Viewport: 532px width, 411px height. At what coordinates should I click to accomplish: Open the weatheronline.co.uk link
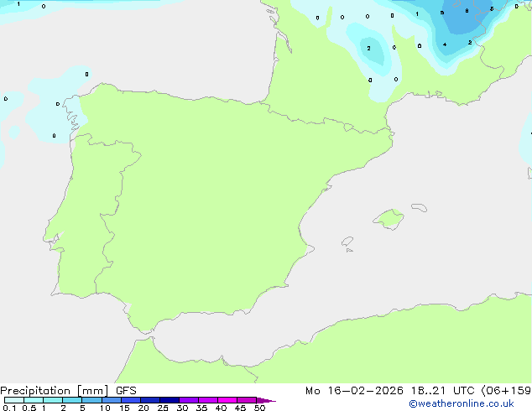(x=462, y=403)
